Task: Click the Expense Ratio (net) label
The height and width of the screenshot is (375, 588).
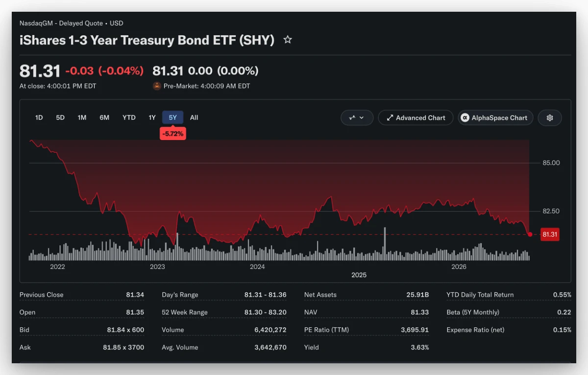Action: point(475,330)
